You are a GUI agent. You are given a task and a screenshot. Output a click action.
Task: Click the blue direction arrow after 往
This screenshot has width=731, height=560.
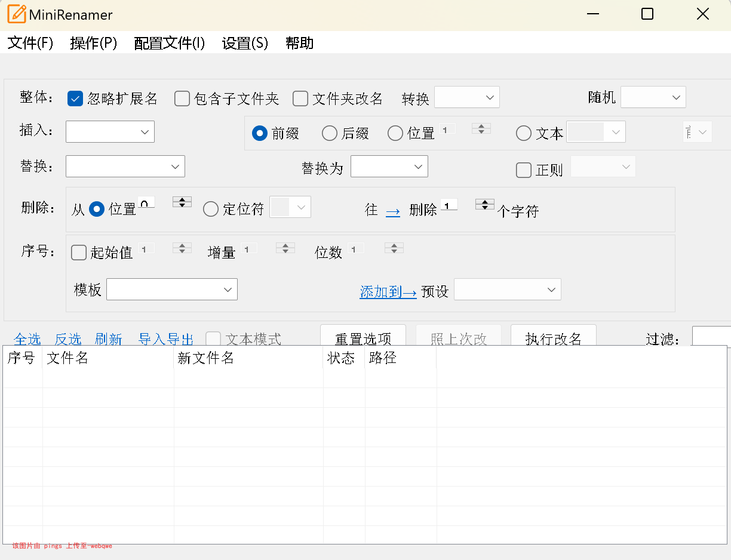click(x=393, y=211)
